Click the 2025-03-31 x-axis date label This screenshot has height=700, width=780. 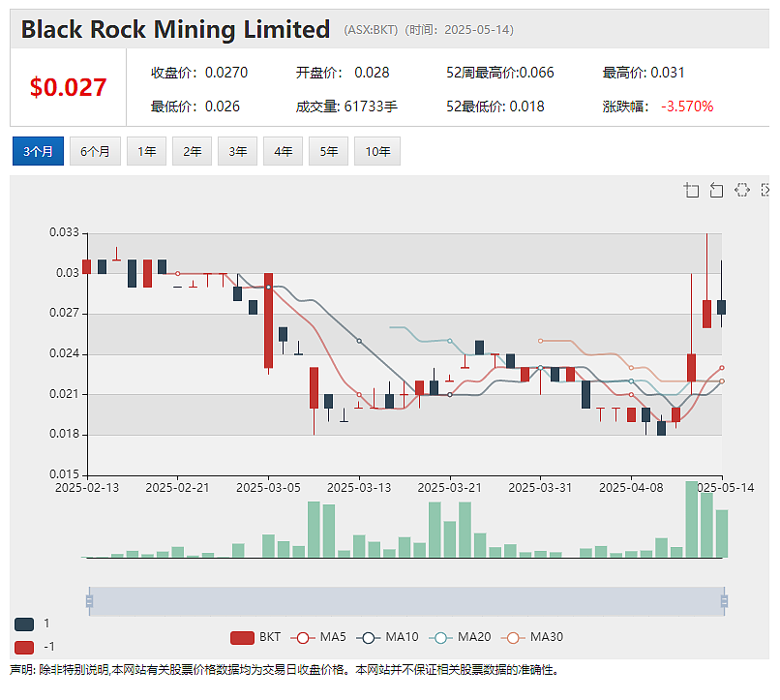tap(540, 488)
